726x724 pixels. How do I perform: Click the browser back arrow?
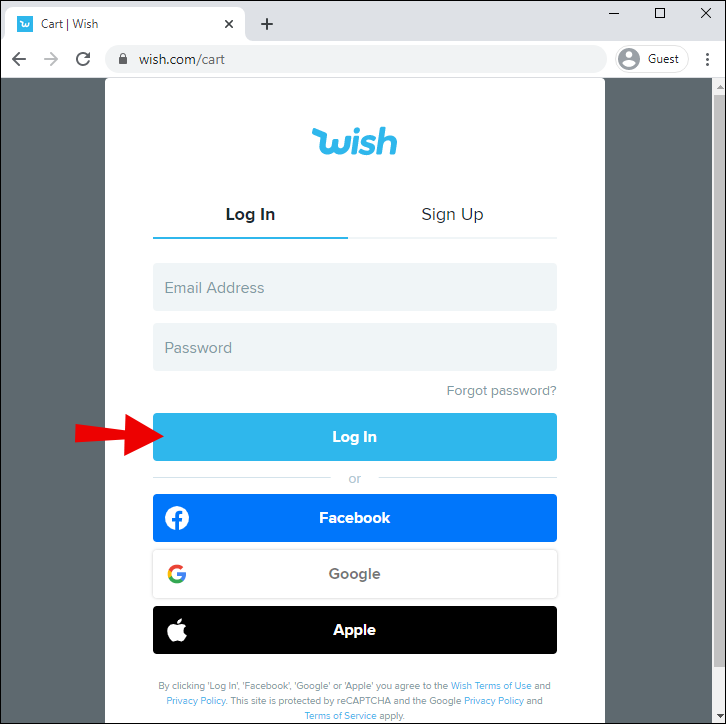click(19, 59)
